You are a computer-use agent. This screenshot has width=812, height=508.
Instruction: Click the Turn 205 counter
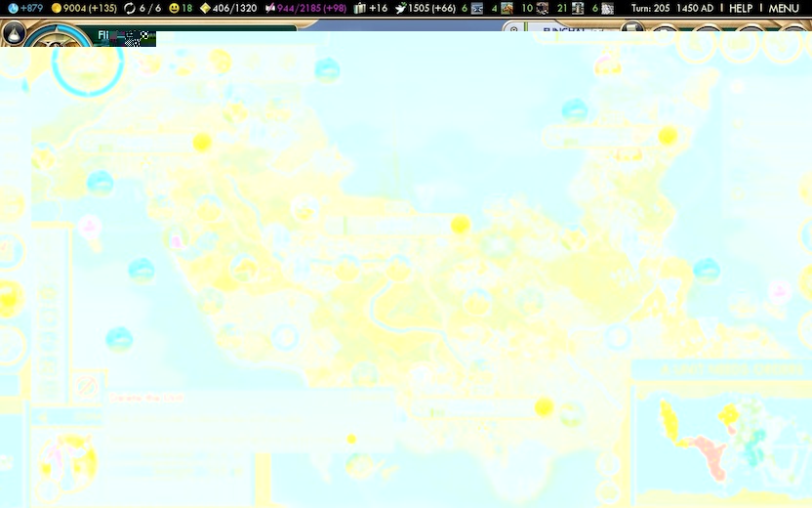click(x=650, y=8)
